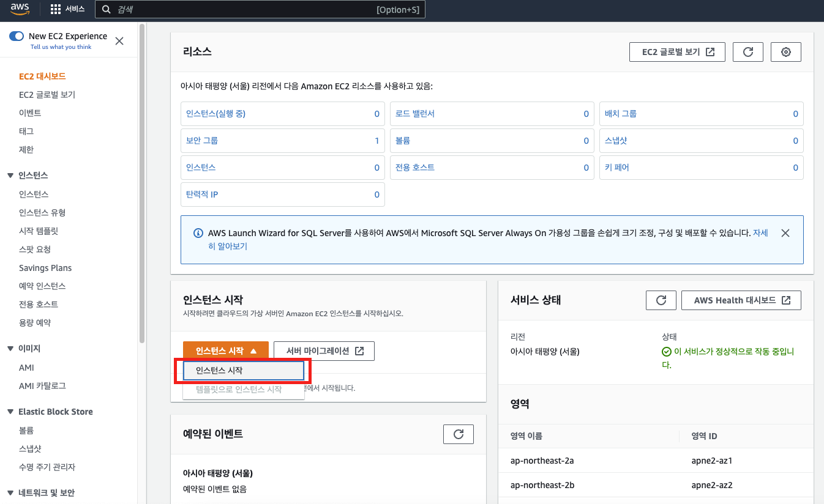Click the 서버 마이그레이션 button
This screenshot has height=504, width=824.
coord(324,351)
